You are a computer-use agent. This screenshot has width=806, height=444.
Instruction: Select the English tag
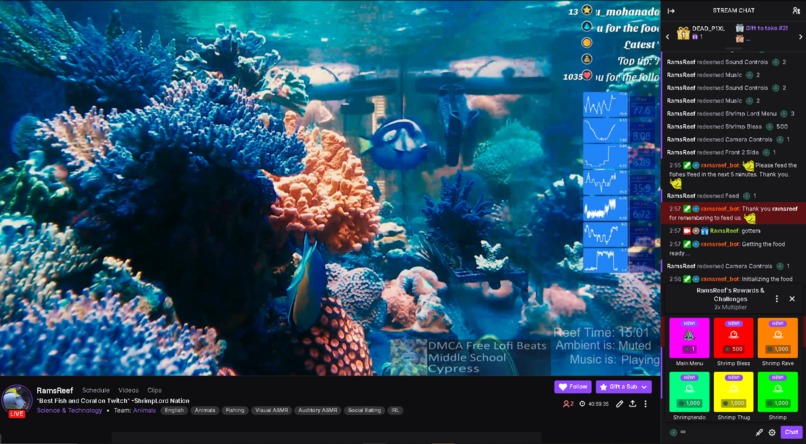[x=174, y=411]
